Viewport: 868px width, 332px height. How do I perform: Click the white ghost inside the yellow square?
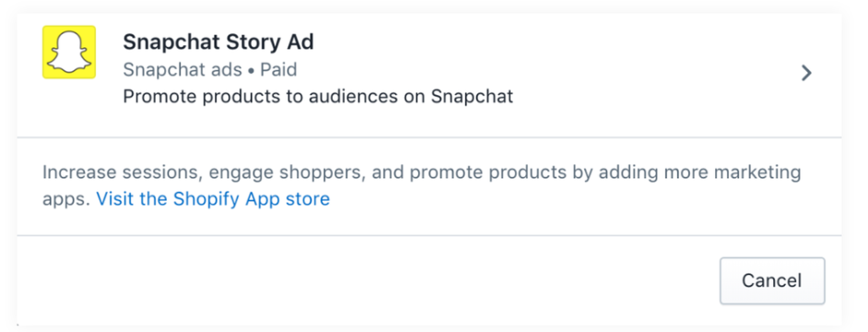click(69, 53)
